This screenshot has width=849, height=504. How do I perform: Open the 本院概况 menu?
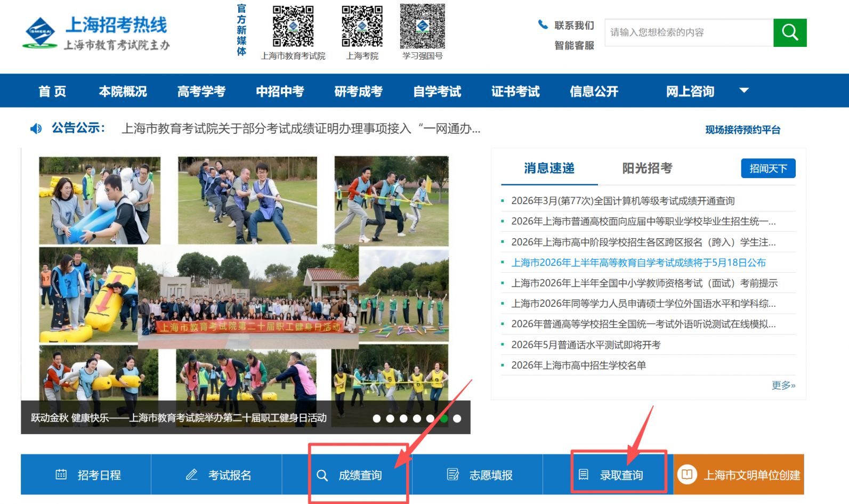123,91
